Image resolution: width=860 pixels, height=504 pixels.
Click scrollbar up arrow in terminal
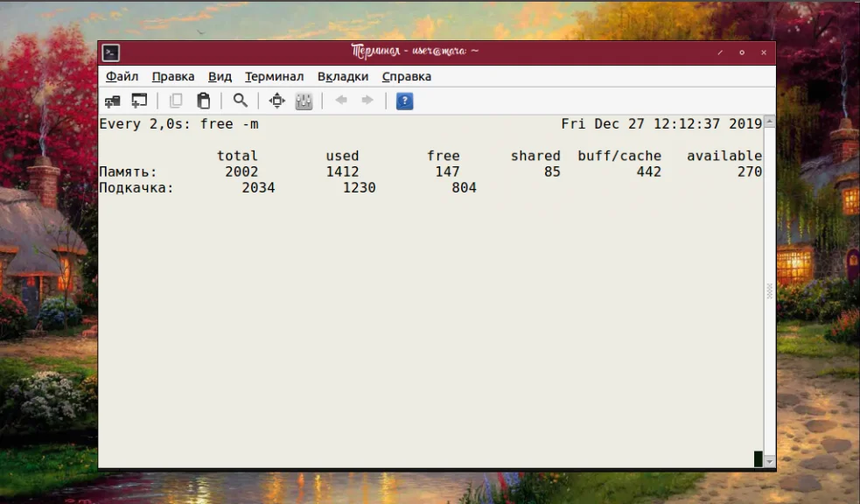[x=770, y=122]
